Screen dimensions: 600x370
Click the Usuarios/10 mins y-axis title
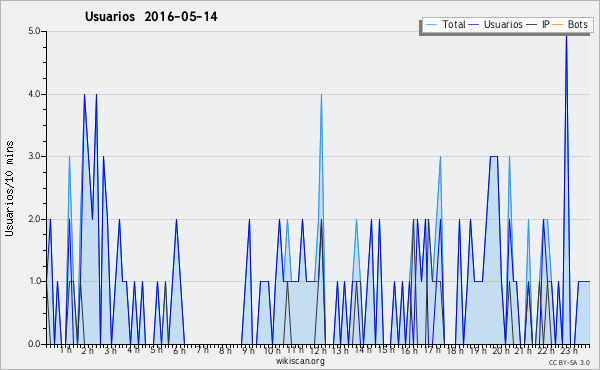click(x=9, y=188)
